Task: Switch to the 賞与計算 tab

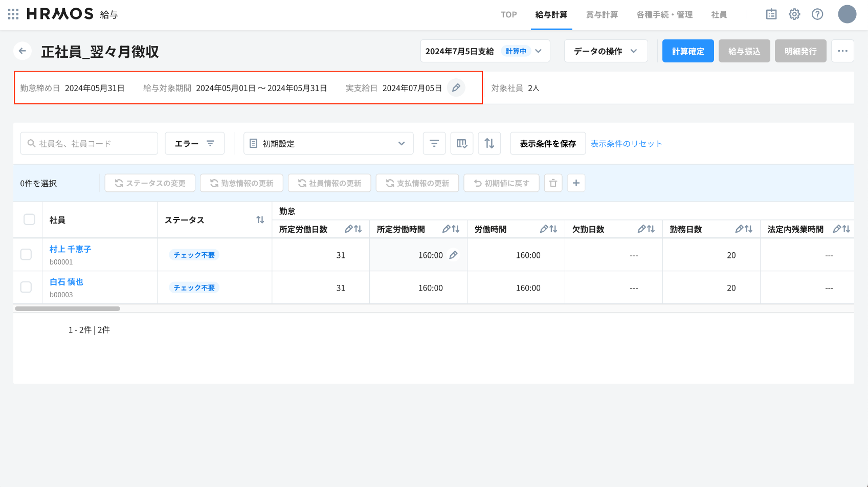Action: point(602,15)
